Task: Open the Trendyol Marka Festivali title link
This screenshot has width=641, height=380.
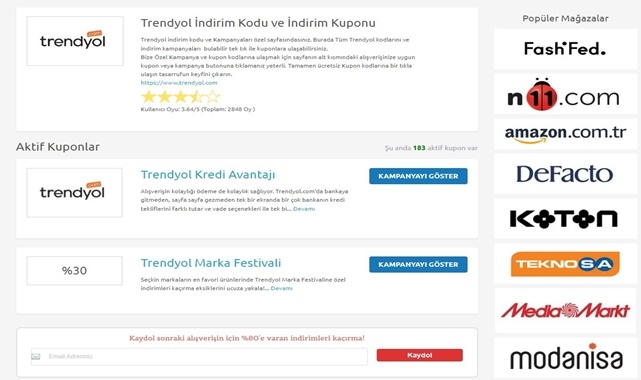Action: point(211,263)
